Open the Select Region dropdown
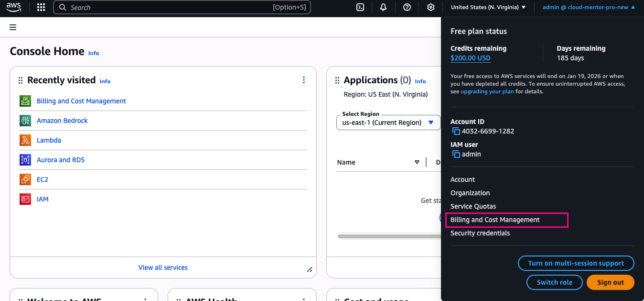 point(387,123)
